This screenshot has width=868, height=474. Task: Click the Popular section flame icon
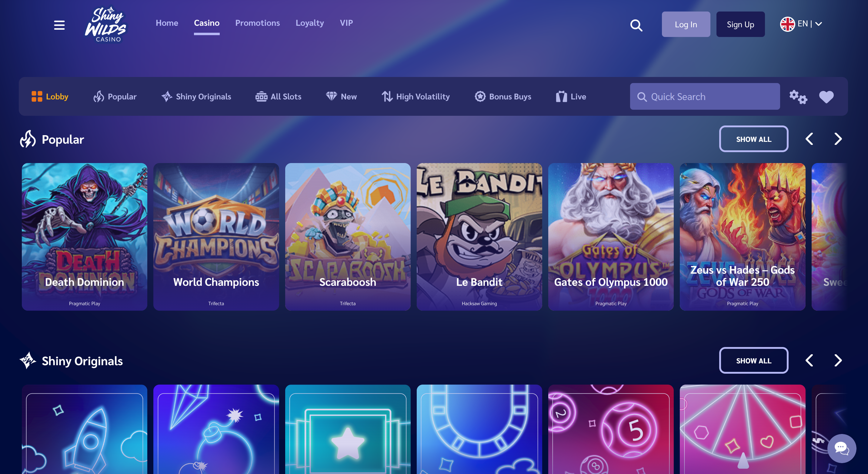pyautogui.click(x=28, y=139)
